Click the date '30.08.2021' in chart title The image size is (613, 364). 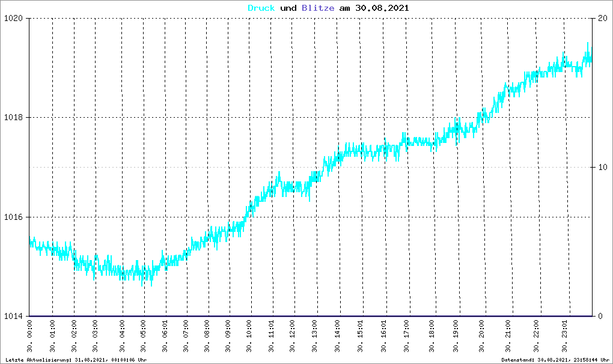(384, 8)
